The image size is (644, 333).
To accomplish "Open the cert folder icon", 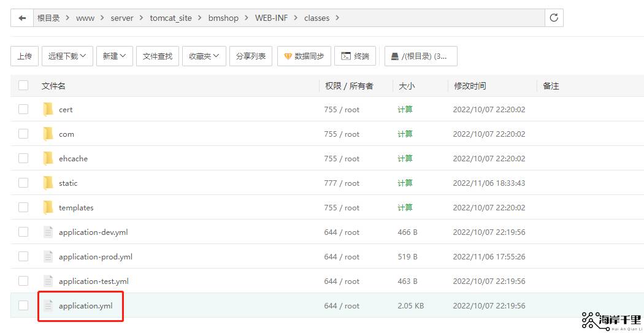I will coord(48,110).
